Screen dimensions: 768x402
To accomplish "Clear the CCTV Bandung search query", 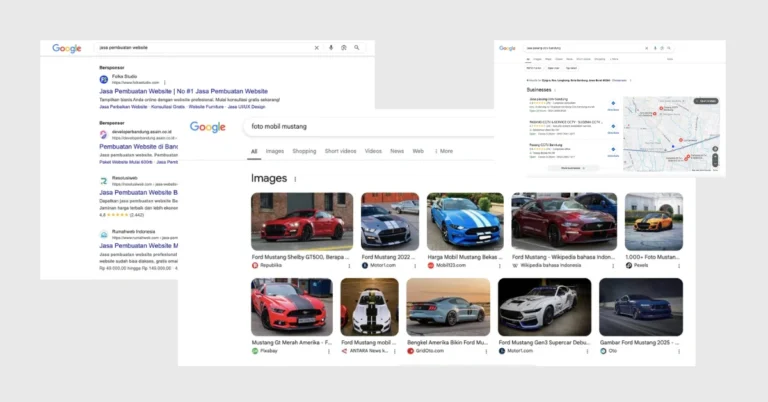I will click(647, 48).
